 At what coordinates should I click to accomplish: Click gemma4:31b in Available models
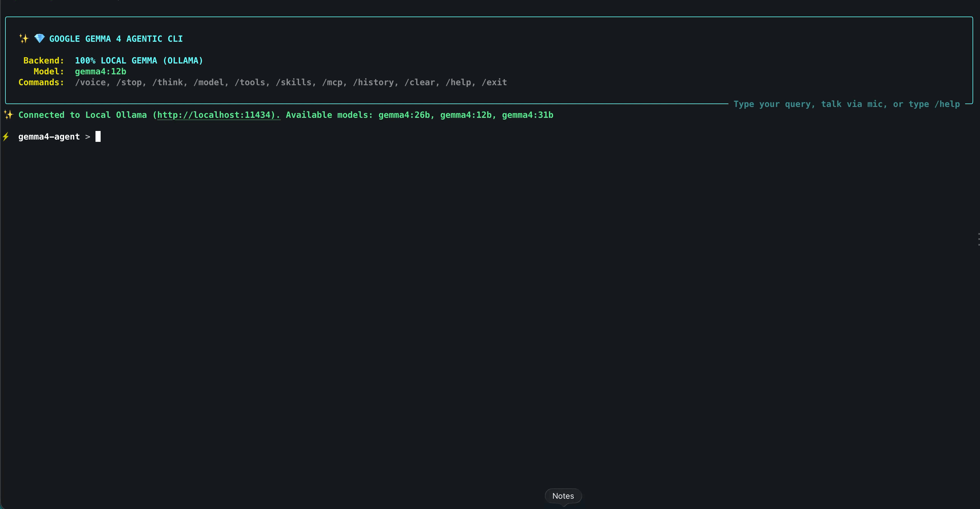[x=527, y=115]
